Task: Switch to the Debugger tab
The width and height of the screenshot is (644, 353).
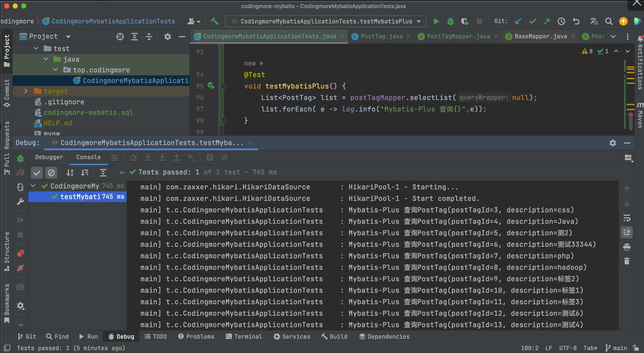Action: pos(49,157)
